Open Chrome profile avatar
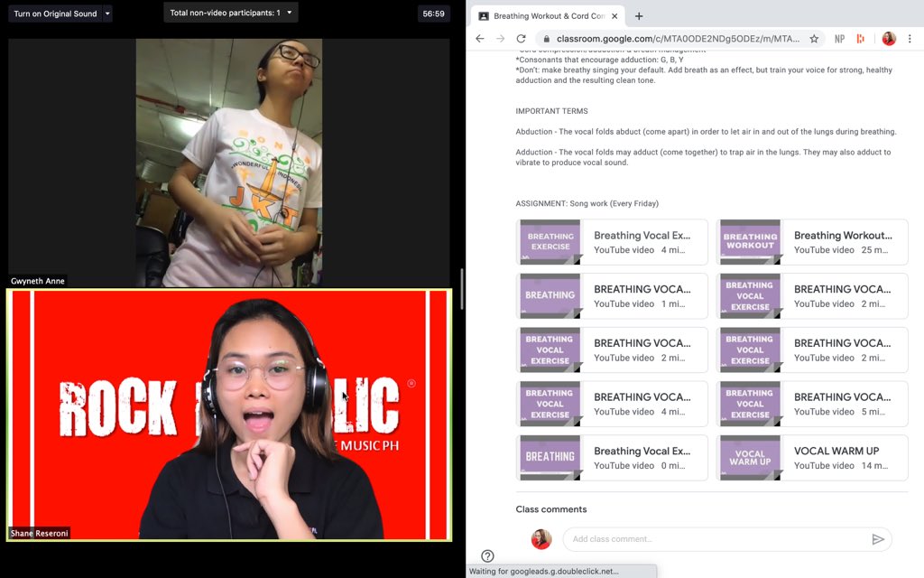924x578 pixels. pos(889,39)
